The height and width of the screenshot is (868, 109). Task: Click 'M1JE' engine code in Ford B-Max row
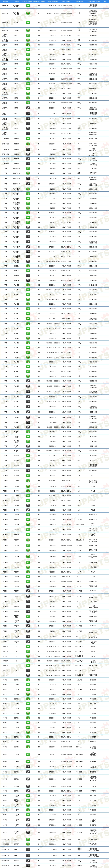coord(93,491)
